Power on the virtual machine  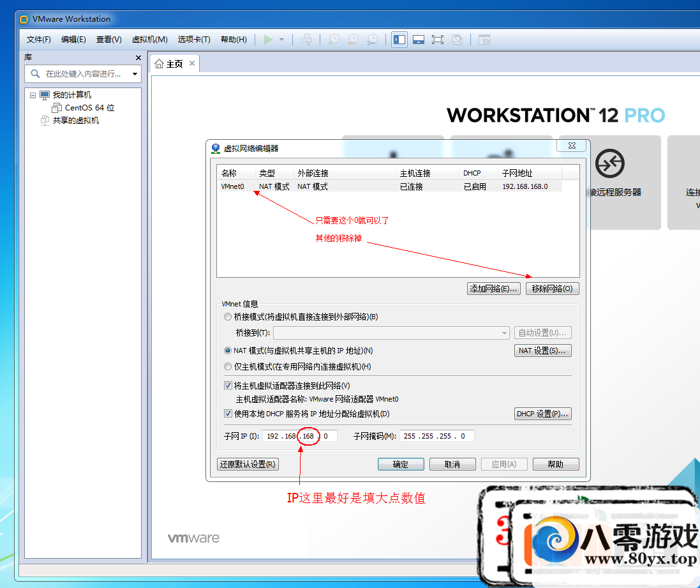coord(268,39)
